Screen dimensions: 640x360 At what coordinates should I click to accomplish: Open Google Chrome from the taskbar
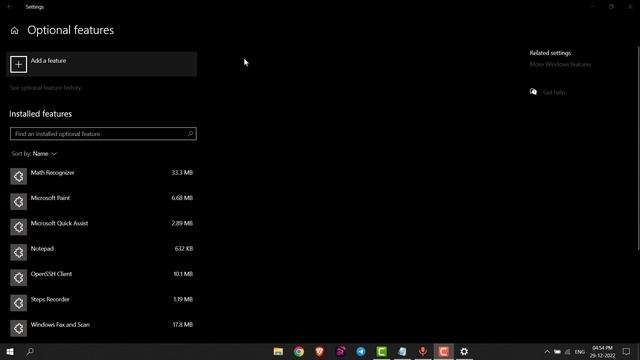click(x=299, y=351)
